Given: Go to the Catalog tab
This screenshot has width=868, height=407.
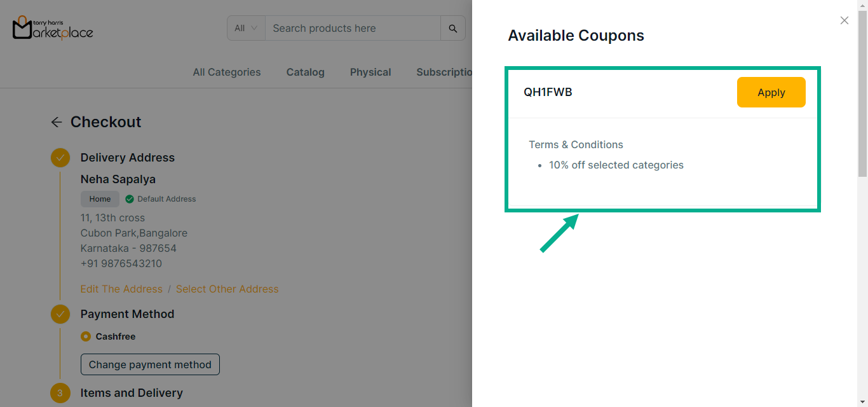Looking at the screenshot, I should (x=305, y=72).
